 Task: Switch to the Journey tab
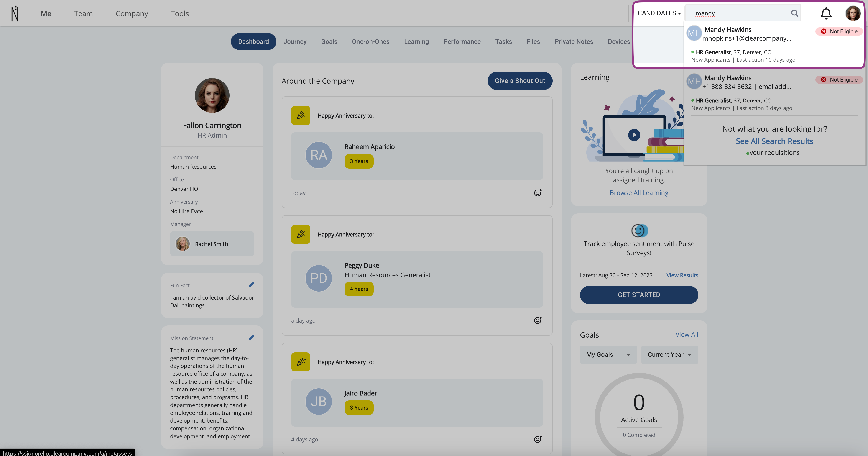[x=295, y=41]
